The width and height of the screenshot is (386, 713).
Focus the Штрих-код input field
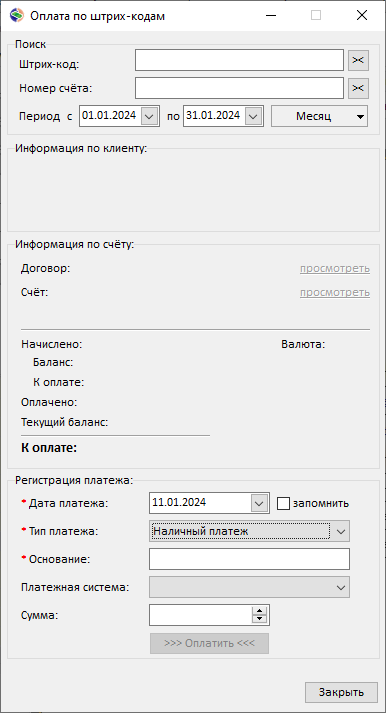[239, 60]
